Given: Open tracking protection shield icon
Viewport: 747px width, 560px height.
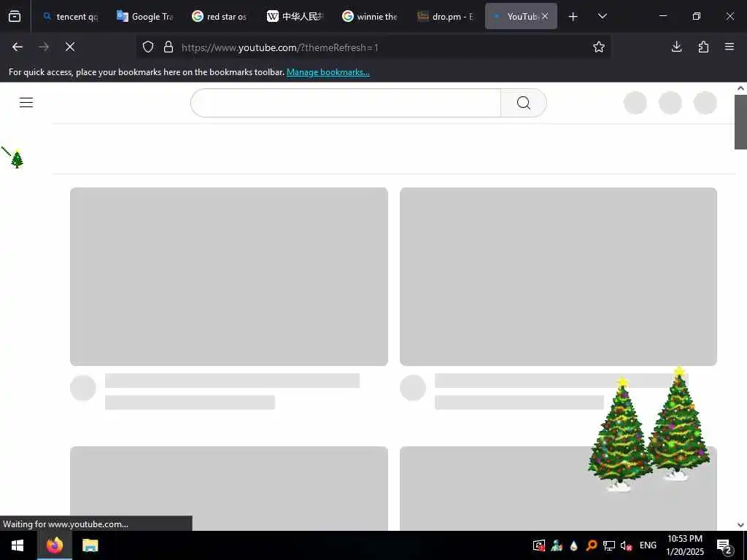Looking at the screenshot, I should point(148,47).
